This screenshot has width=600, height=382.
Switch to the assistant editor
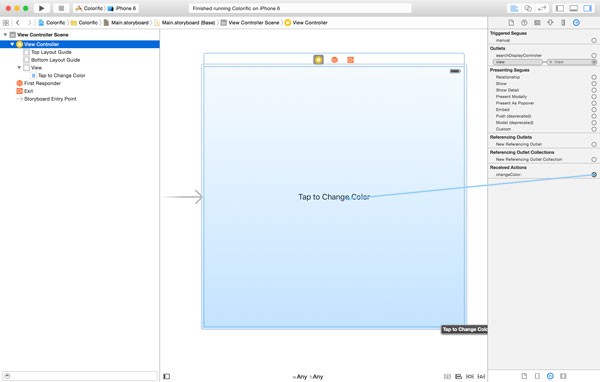point(528,8)
